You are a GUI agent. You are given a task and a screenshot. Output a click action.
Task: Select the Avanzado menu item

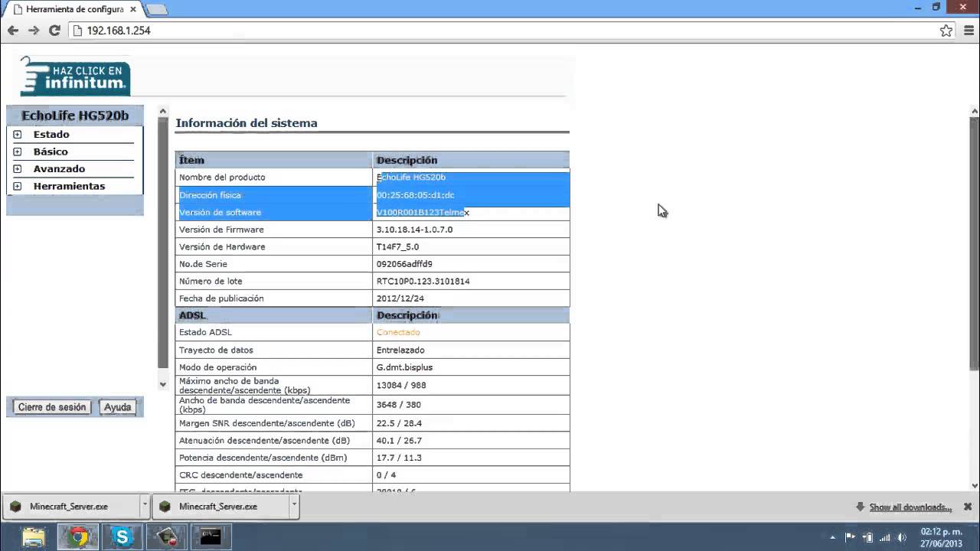pos(59,169)
